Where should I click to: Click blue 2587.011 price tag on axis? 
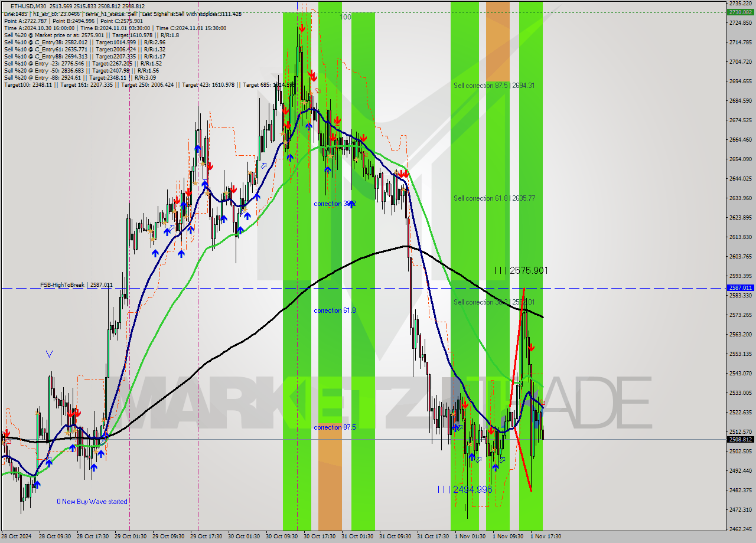coord(740,288)
